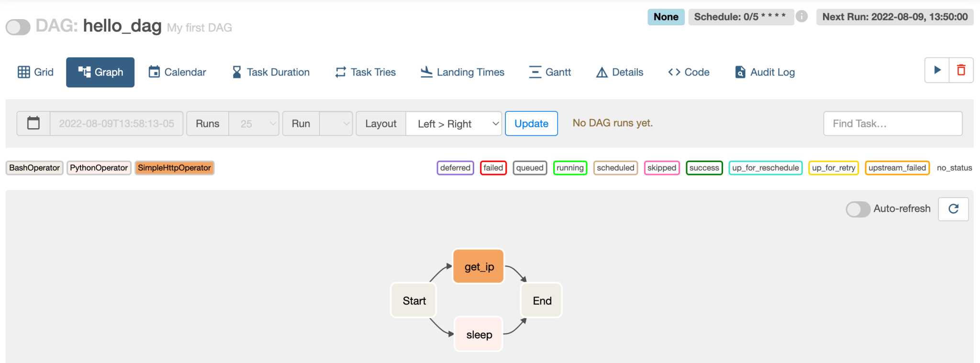
Task: Switch to the Code tab
Action: tap(689, 72)
